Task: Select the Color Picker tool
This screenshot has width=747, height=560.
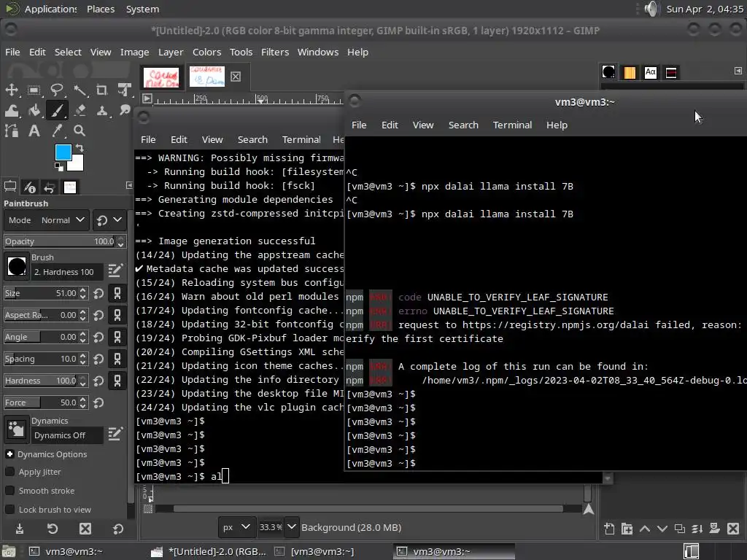Action: tap(57, 131)
